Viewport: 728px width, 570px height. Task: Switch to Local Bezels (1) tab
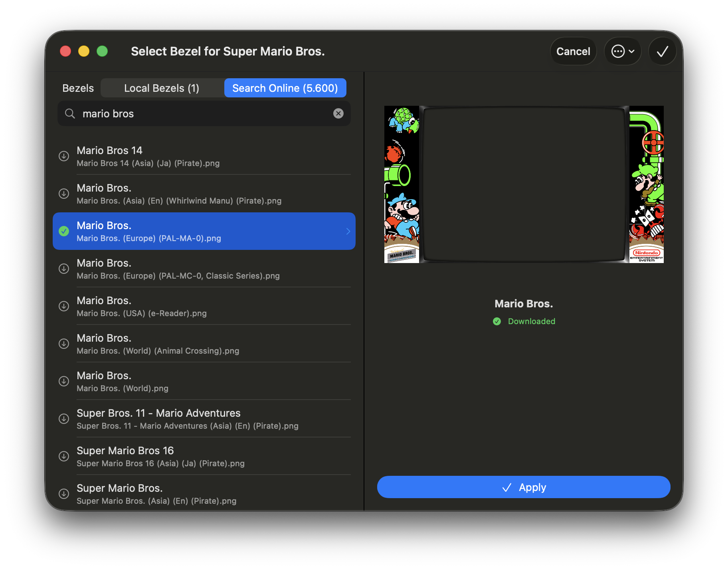tap(162, 88)
